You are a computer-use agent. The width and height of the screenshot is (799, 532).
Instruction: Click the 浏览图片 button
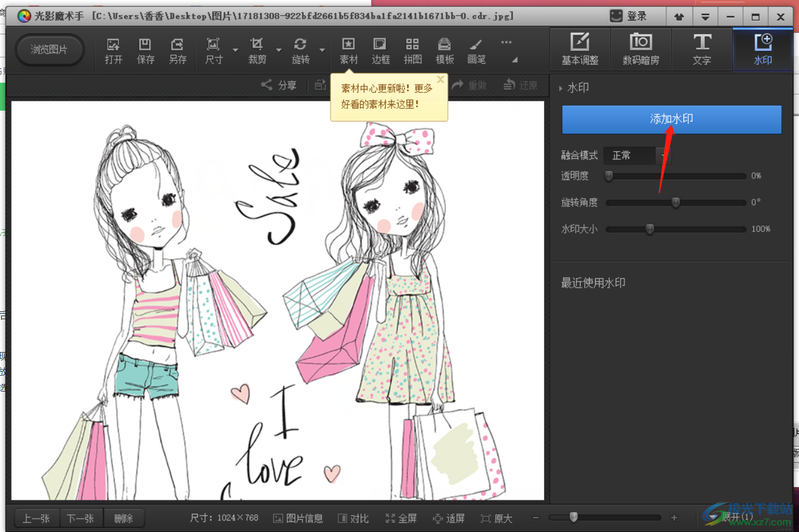tap(49, 50)
